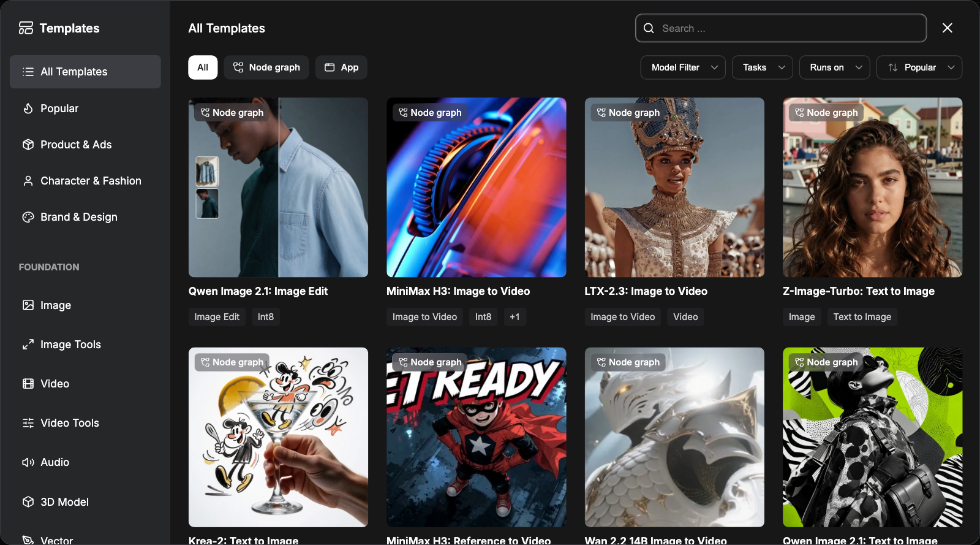The height and width of the screenshot is (545, 980).
Task: Click the search magnifier icon
Action: tap(649, 28)
